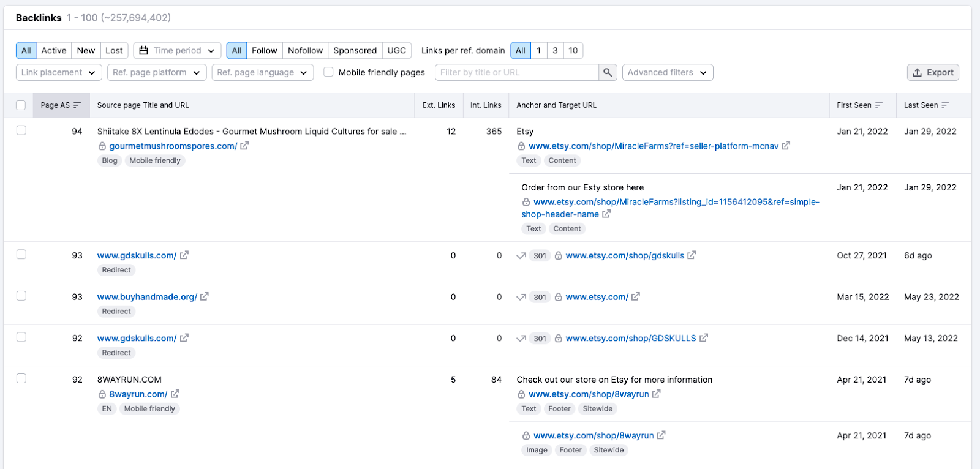The height and width of the screenshot is (469, 980).
Task: Select the Sponsored link type tab
Action: 355,50
